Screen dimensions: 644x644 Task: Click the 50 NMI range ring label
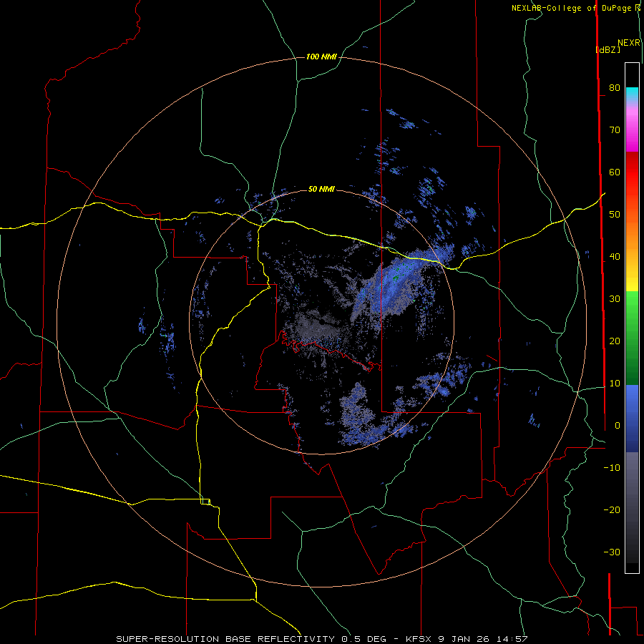tap(321, 189)
